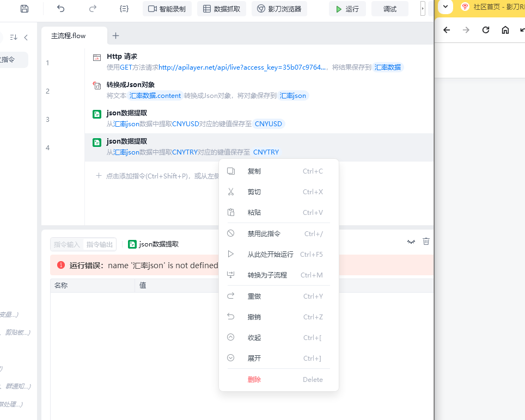Click the 转换成Json对象 step icon

click(97, 85)
